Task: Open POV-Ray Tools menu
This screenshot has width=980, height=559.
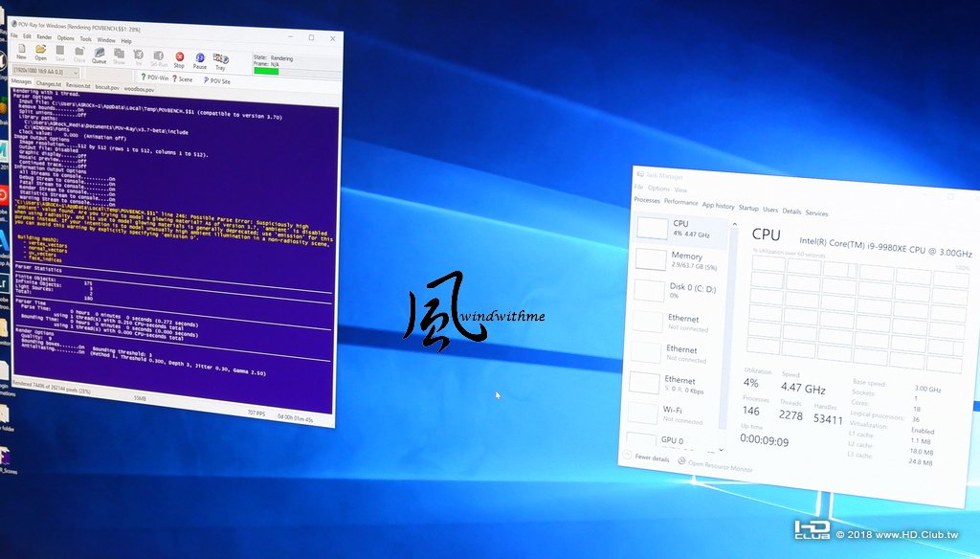Action: point(85,39)
